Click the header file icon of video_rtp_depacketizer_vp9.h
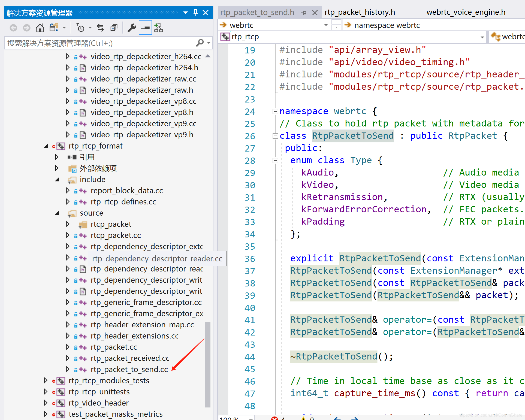 [83, 135]
